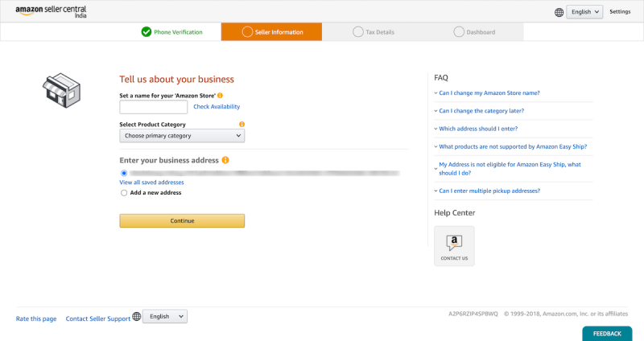Click the Contact Seller Support link
This screenshot has width=644, height=341.
click(x=97, y=318)
